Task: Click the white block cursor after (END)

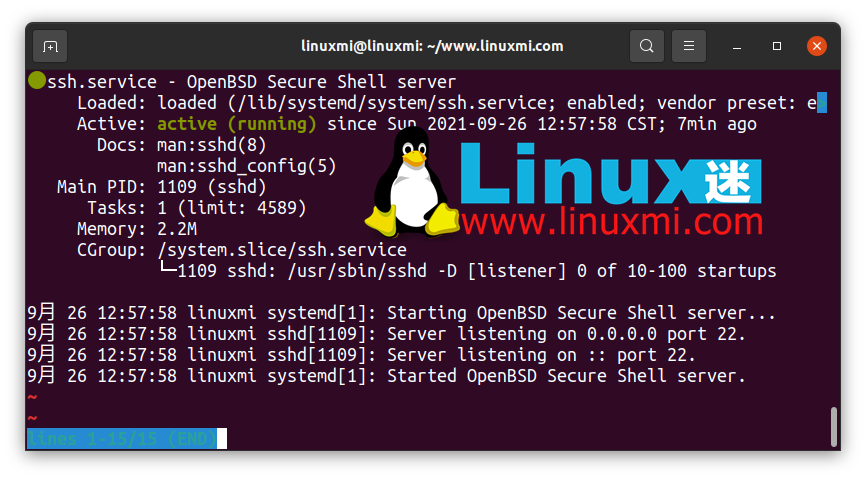Action: [222, 439]
